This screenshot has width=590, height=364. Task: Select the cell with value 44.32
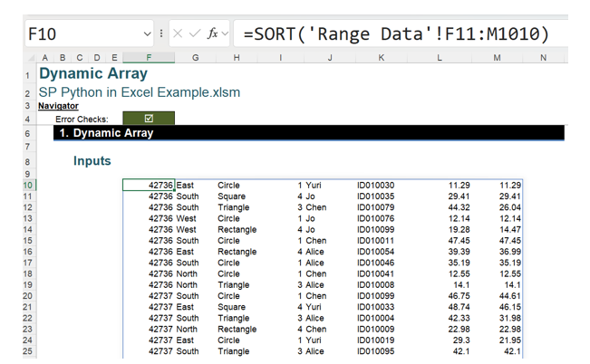pyautogui.click(x=458, y=207)
